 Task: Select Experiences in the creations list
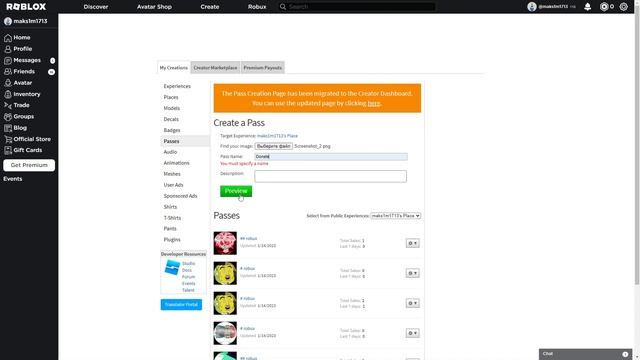[177, 87]
